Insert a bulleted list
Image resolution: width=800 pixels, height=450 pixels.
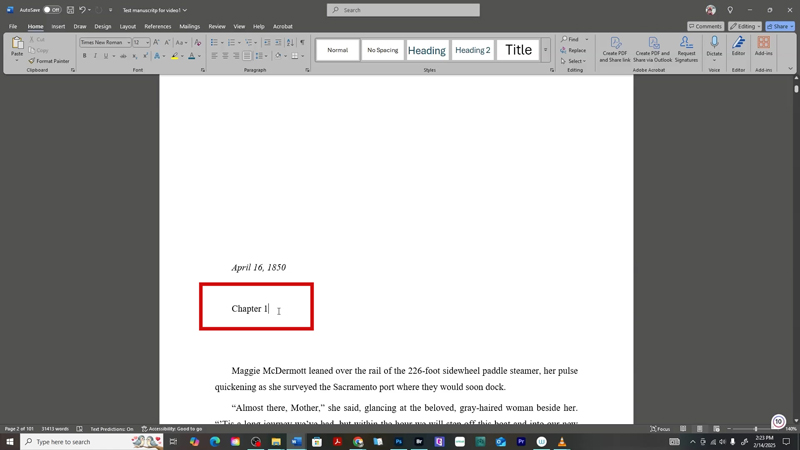point(214,42)
